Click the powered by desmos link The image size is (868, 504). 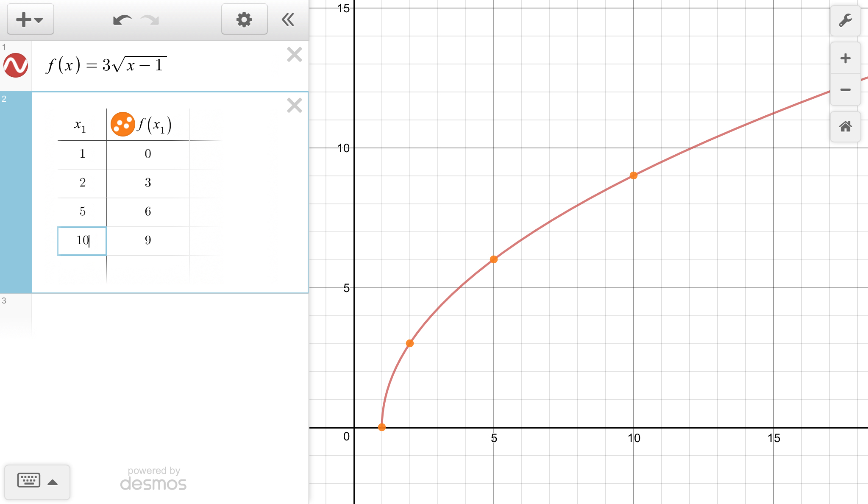tap(153, 479)
